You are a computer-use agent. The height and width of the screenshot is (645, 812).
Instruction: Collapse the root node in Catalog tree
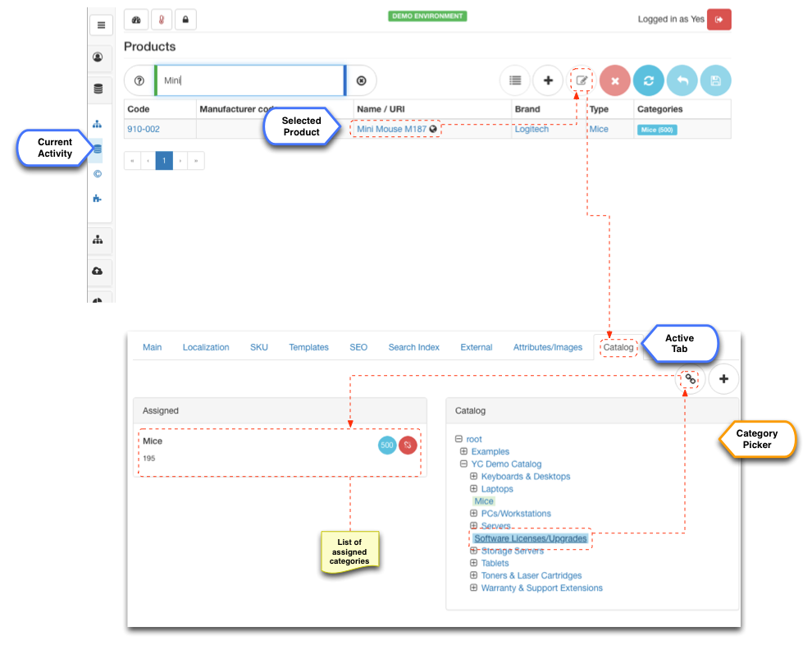tap(458, 439)
